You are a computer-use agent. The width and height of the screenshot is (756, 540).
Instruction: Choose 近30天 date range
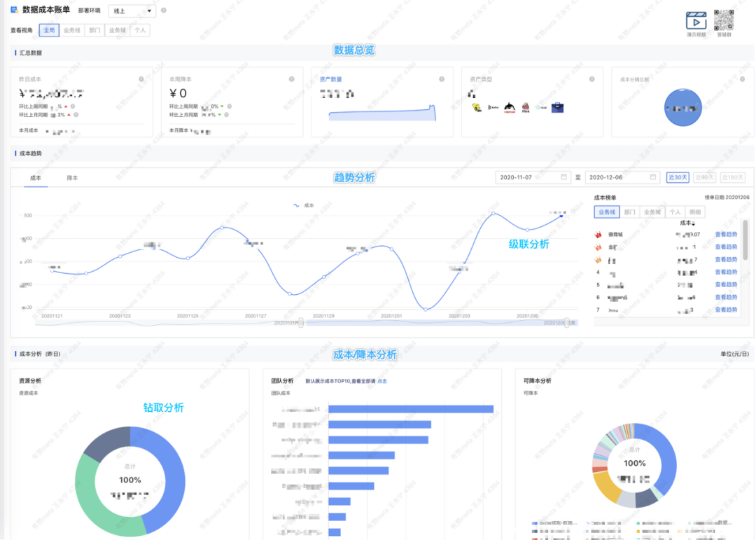pyautogui.click(x=678, y=178)
